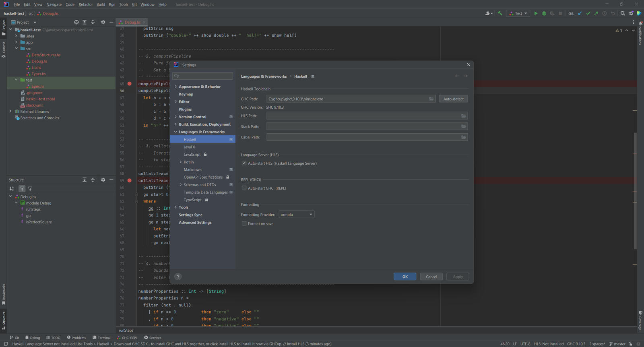Open the GHCi REPL tool window tab
The image size is (644, 347).
pyautogui.click(x=127, y=338)
